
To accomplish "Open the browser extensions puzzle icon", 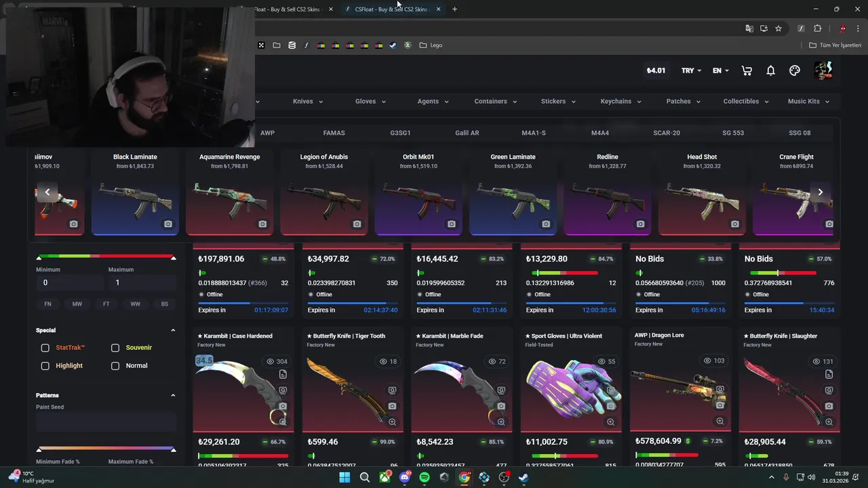I will tap(817, 28).
